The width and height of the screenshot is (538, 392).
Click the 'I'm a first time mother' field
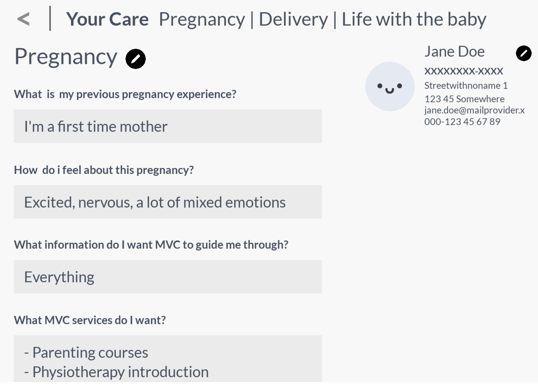(x=168, y=126)
